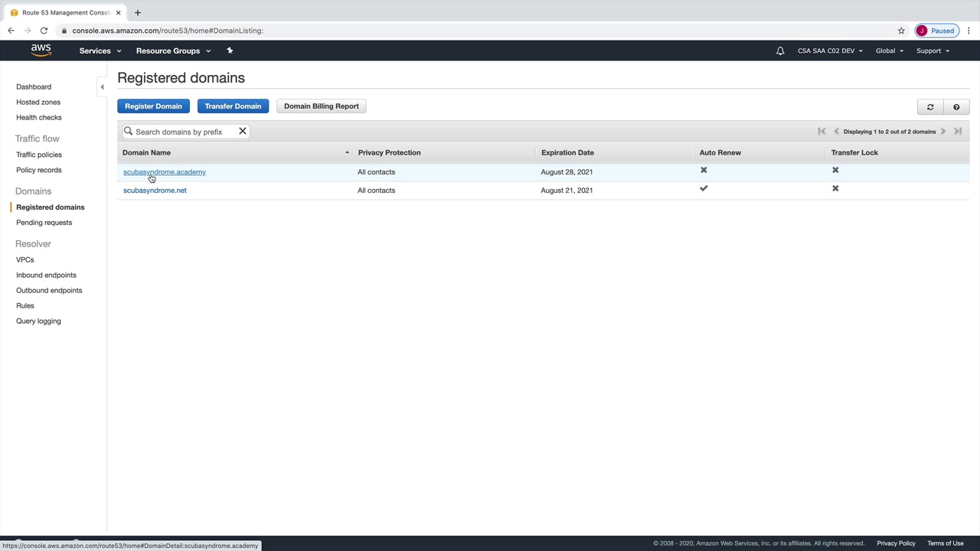Click the Auto Renew column header
980x551 pixels.
click(720, 152)
